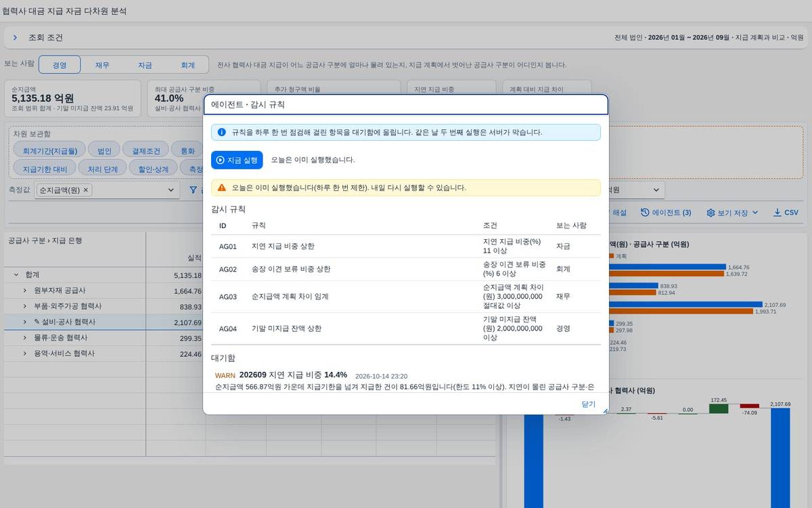Open the 측정값 measure dropdown arrow
The height and width of the screenshot is (508, 812).
coord(171,190)
